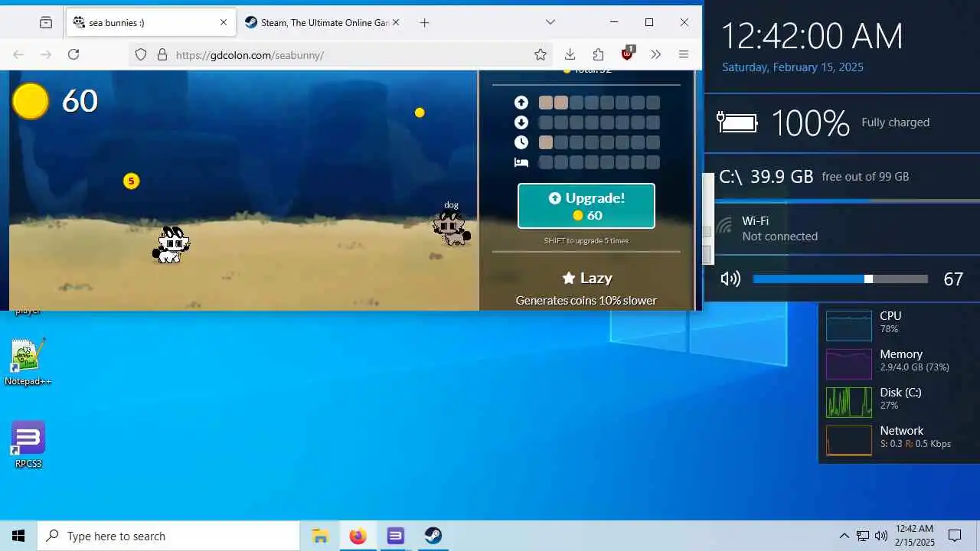Open File Explorer from the taskbar
Screen dimensions: 980x551
(x=320, y=536)
